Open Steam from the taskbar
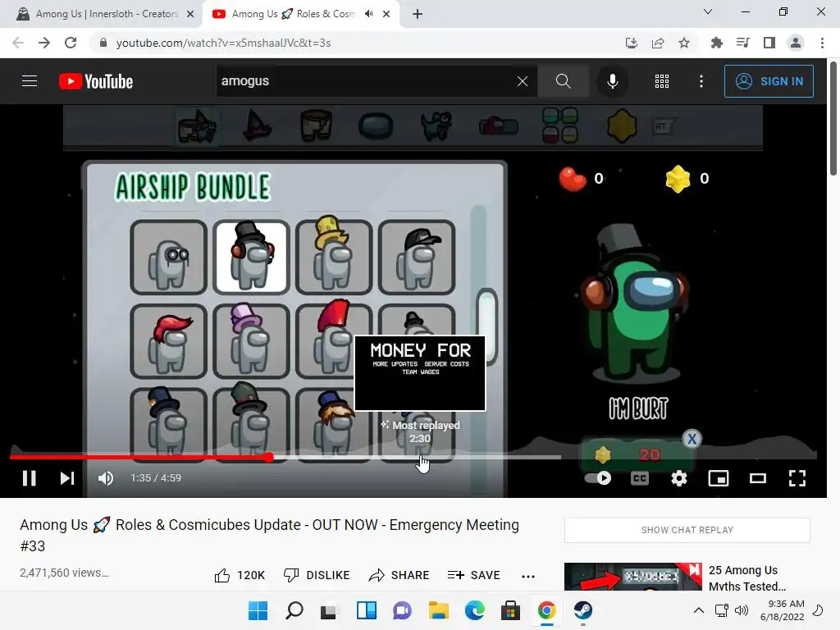This screenshot has width=840, height=630. tap(583, 610)
